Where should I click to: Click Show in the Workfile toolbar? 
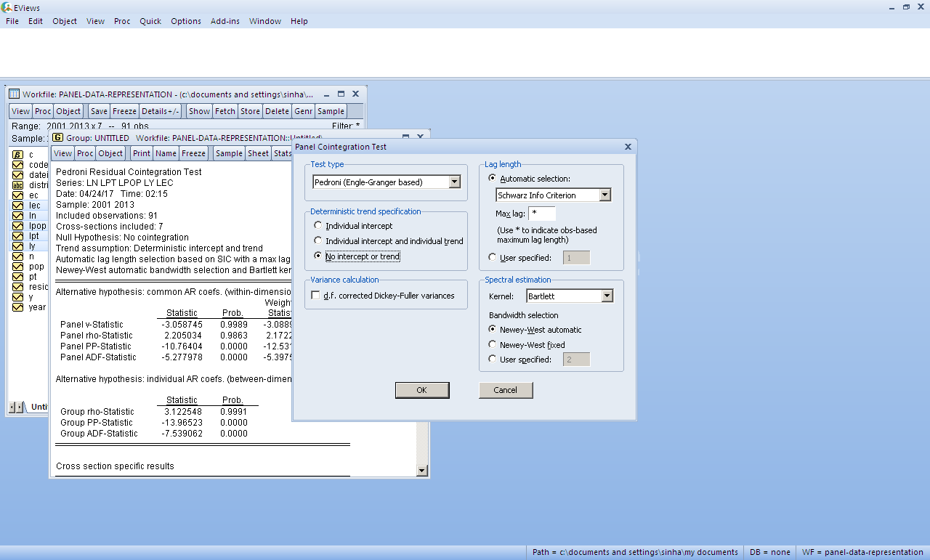(199, 111)
